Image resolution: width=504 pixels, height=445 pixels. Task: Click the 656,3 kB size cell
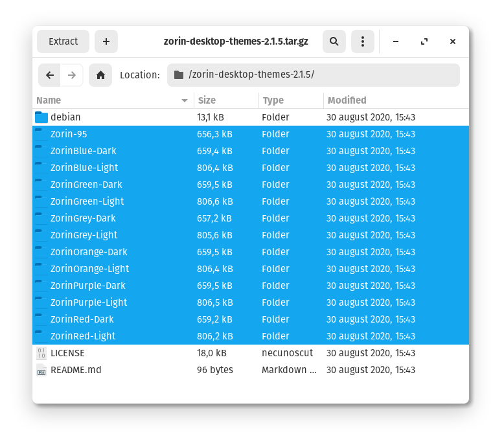click(214, 134)
